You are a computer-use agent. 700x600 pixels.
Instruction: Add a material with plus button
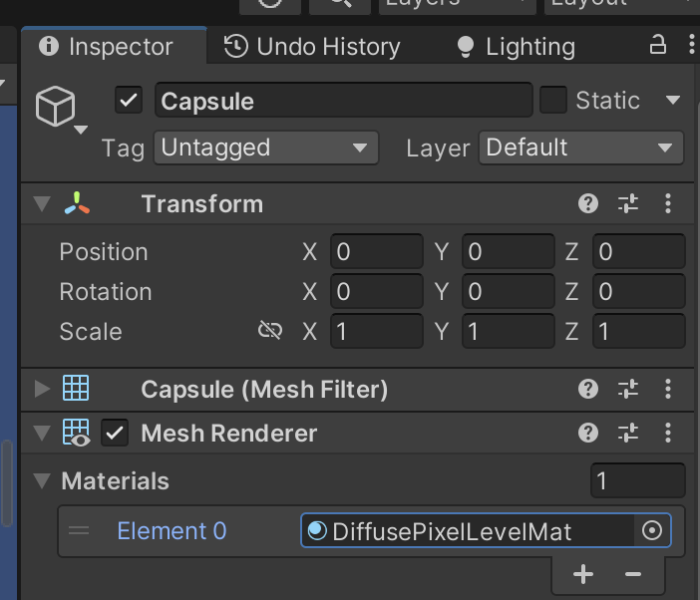tap(583, 574)
